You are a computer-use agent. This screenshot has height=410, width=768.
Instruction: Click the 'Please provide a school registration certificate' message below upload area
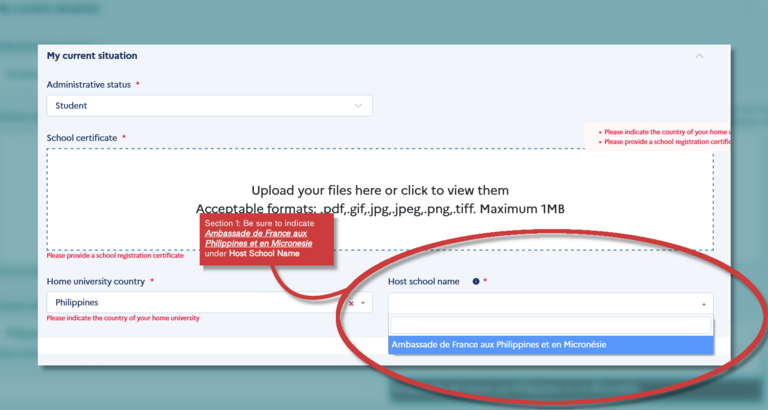pos(115,255)
